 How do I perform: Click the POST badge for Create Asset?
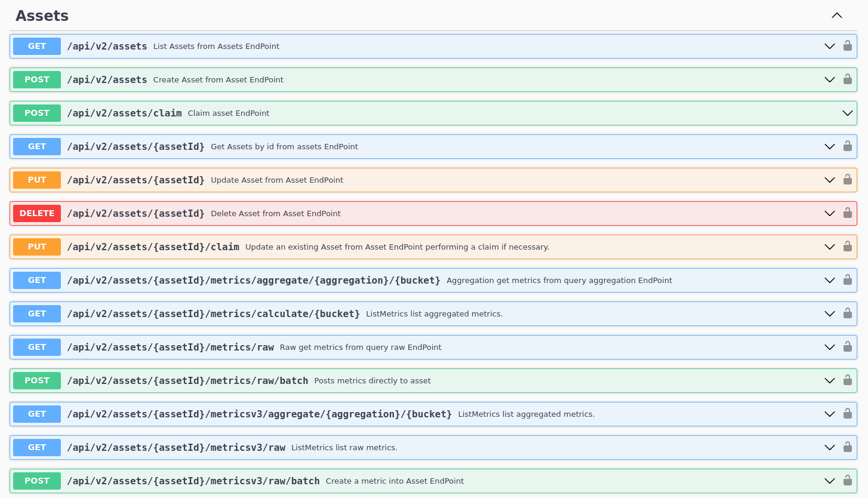coord(37,79)
